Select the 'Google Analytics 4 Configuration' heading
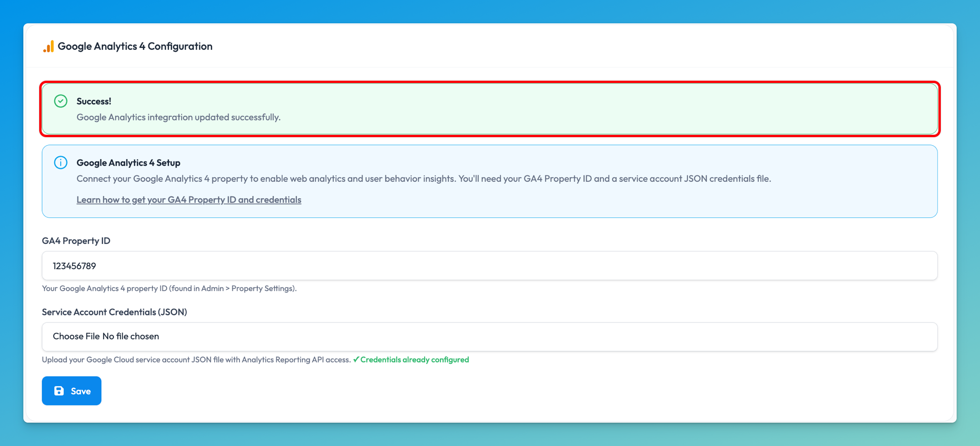Image resolution: width=980 pixels, height=446 pixels. [135, 46]
